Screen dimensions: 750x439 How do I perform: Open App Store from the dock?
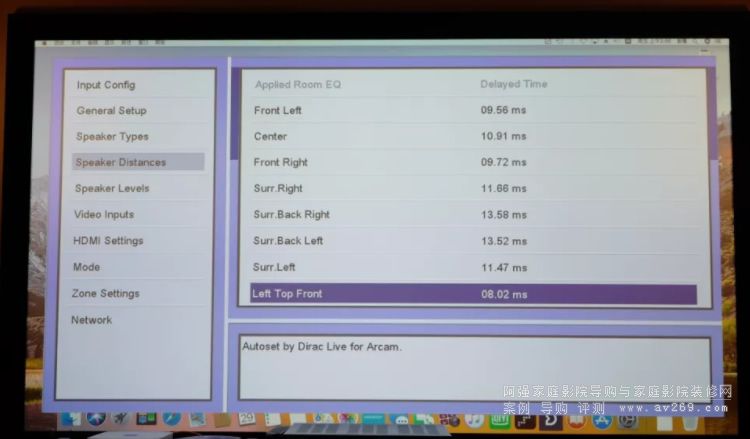pos(601,419)
